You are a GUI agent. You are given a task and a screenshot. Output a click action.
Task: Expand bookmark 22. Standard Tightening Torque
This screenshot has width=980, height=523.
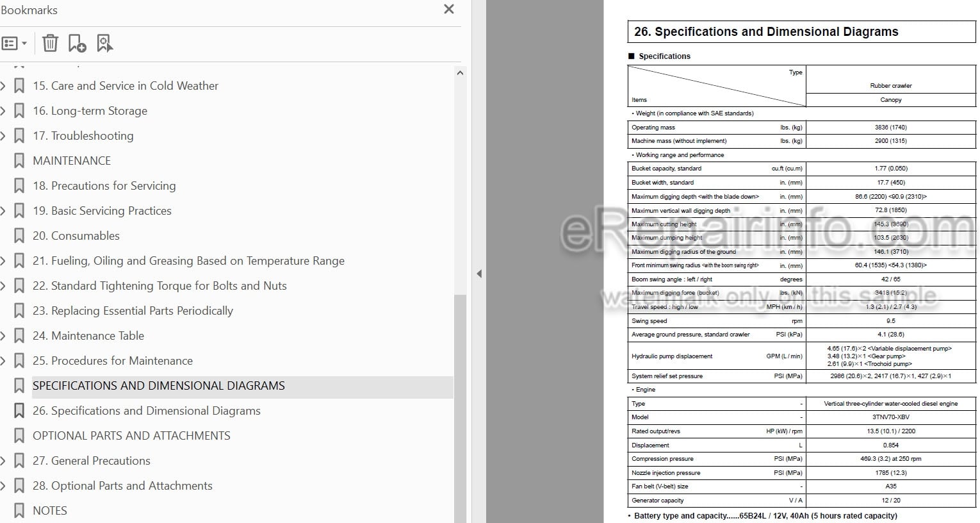(3, 286)
